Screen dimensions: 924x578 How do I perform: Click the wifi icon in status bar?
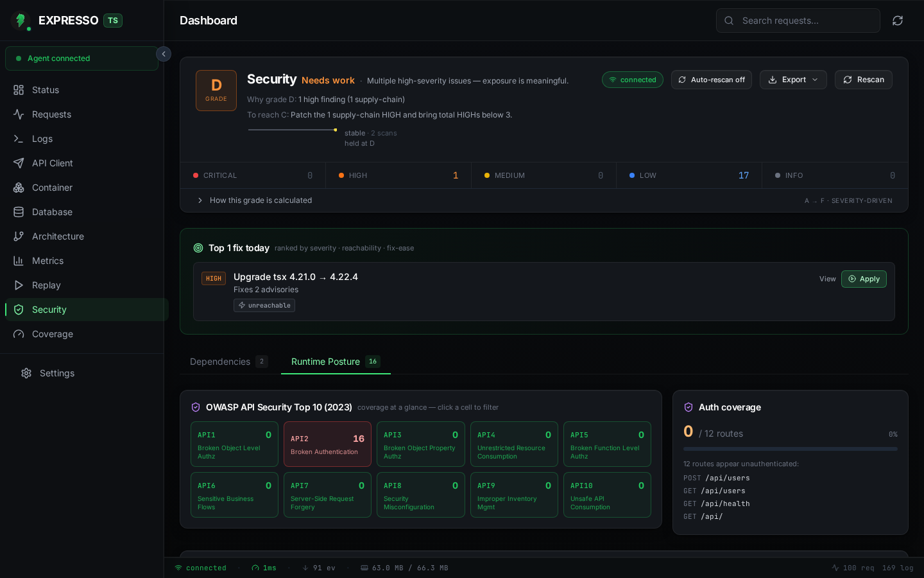click(x=178, y=568)
